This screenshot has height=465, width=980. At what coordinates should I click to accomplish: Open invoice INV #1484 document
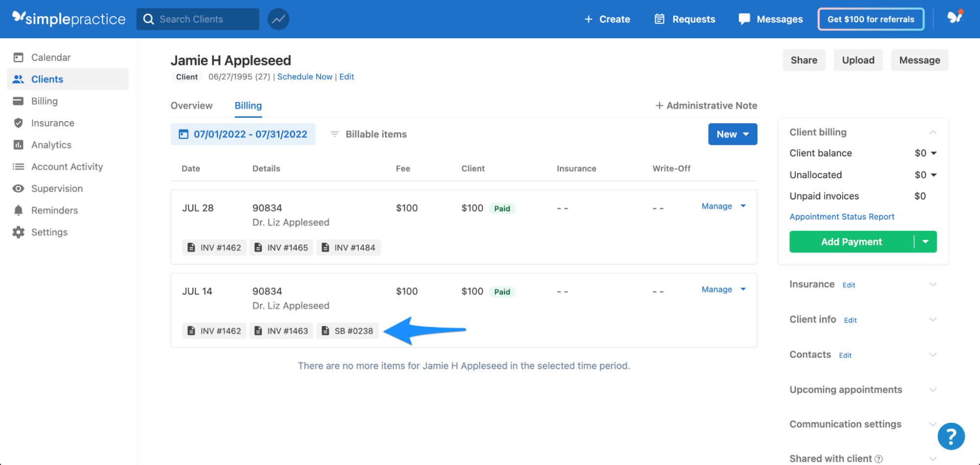coord(349,247)
